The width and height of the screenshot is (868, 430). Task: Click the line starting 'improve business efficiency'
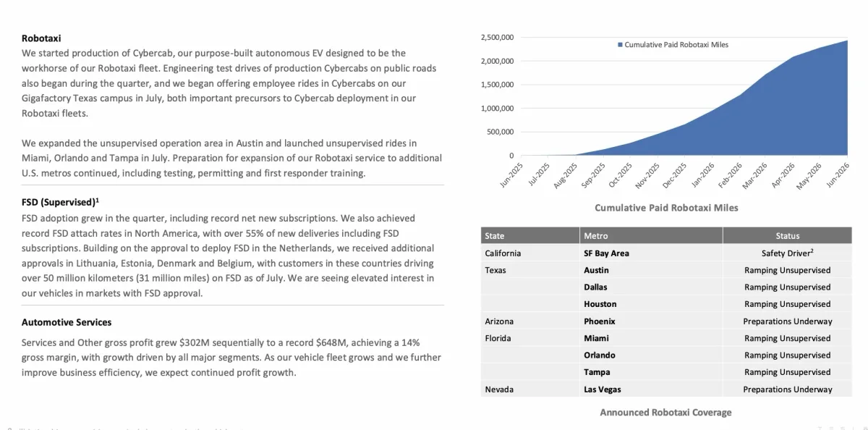click(x=158, y=372)
